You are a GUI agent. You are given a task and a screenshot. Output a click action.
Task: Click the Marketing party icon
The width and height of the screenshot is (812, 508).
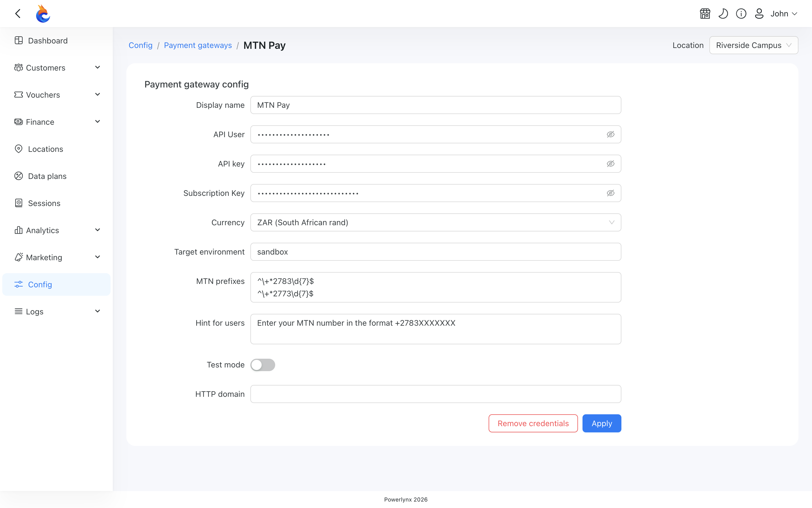[x=19, y=257]
